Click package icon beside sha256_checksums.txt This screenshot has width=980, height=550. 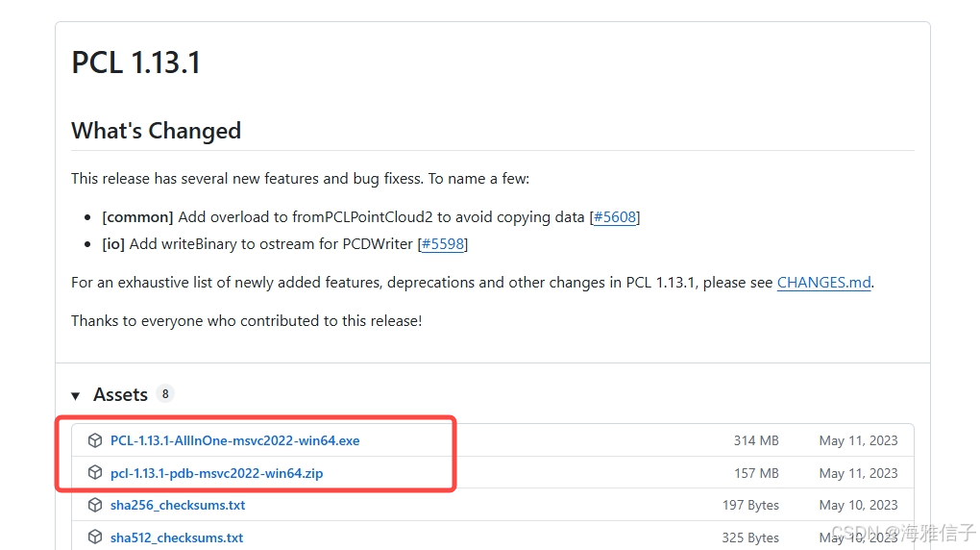tap(95, 505)
